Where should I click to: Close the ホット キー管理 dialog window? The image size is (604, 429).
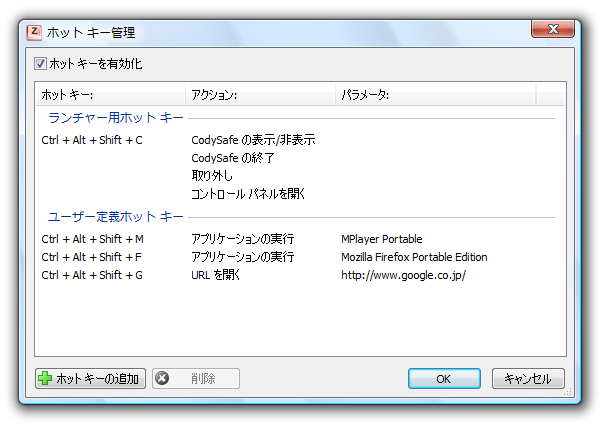[553, 29]
